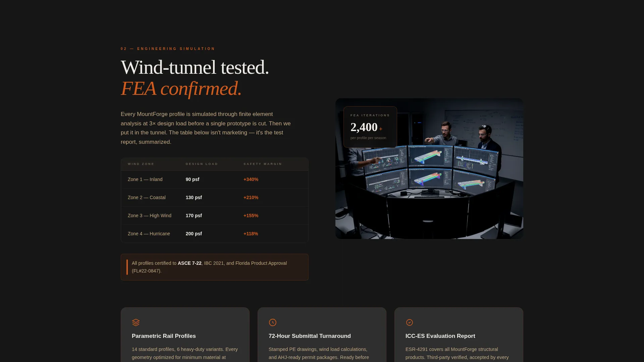Click the stacked layers icon above Parametric Rail Profiles
Screen dimensions: 644x362
pos(136,322)
